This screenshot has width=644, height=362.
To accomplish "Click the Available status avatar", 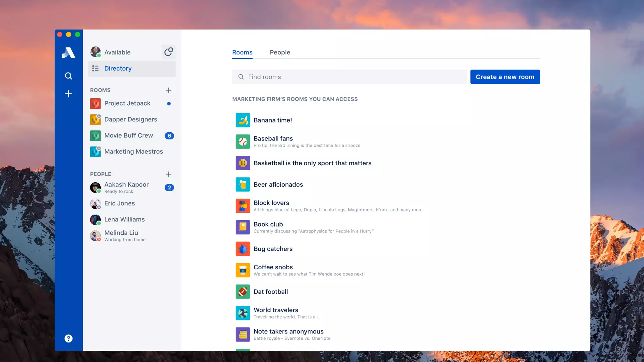I will point(95,52).
